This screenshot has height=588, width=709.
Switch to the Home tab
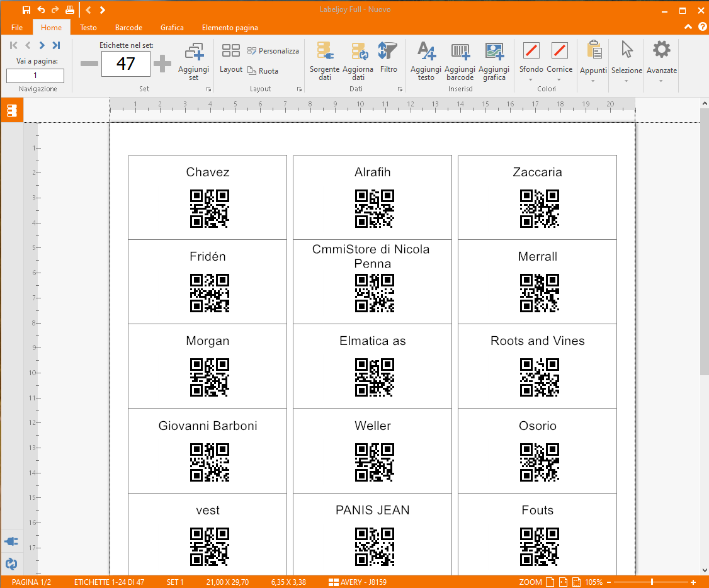[x=51, y=28]
